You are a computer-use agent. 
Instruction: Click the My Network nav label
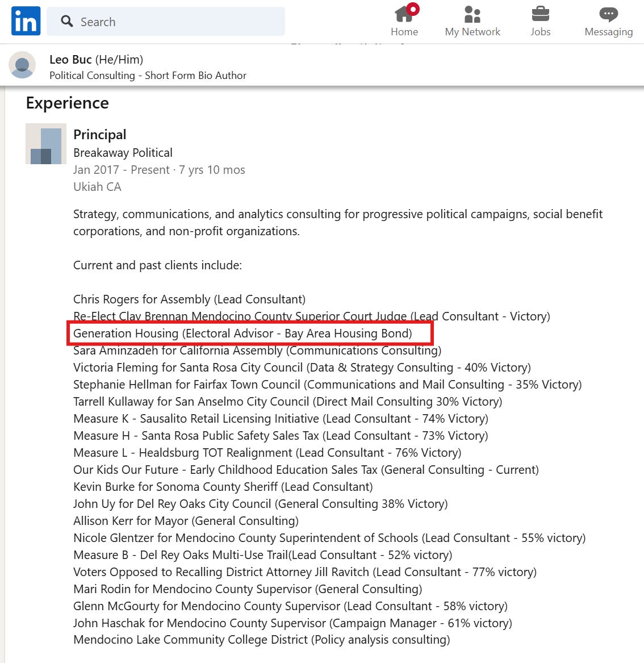(472, 32)
